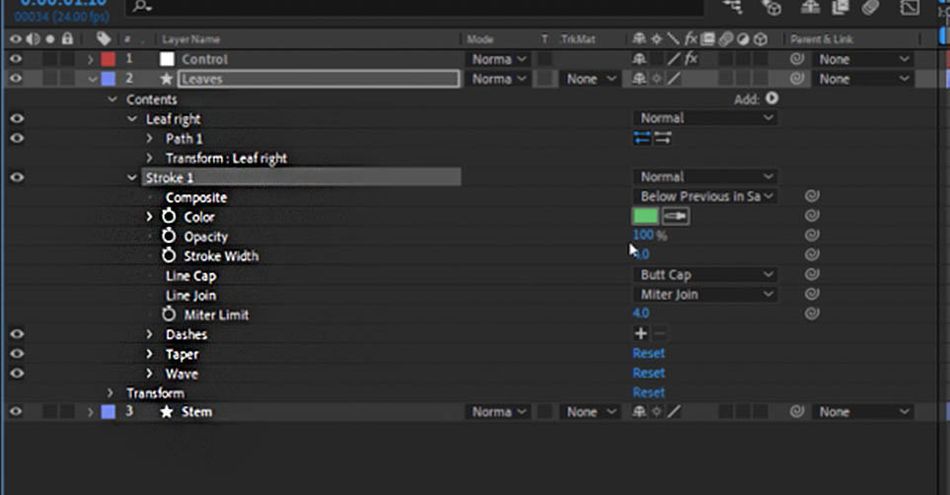Toggle visibility of Wave

point(16,373)
